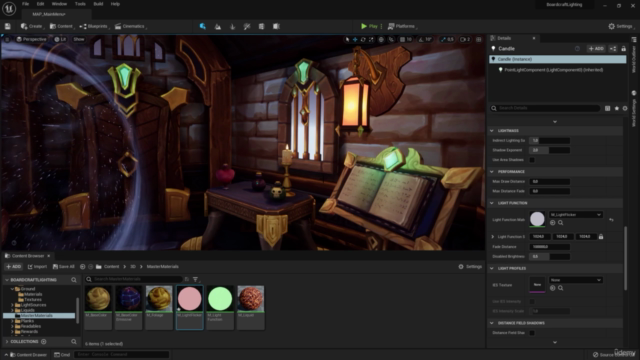Enable the Distance Field Shadow checkbox
The image size is (640, 360).
pyautogui.click(x=532, y=333)
